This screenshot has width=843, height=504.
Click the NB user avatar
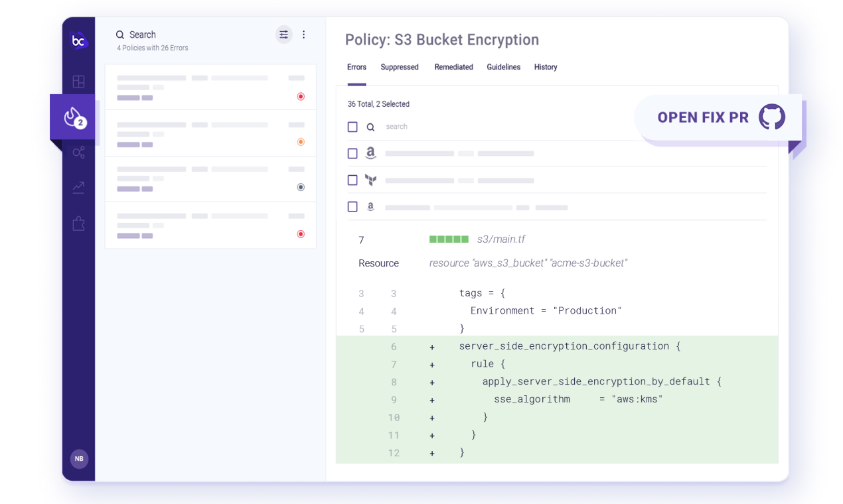[x=79, y=459]
